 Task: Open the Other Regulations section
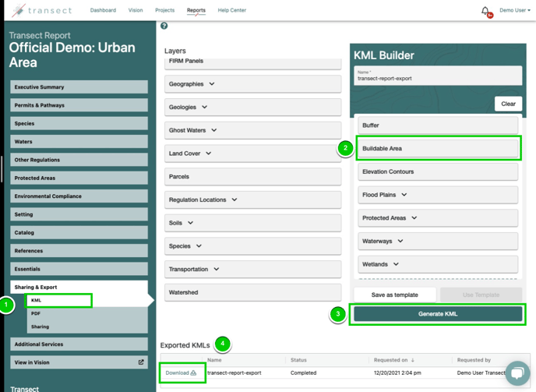[79, 160]
